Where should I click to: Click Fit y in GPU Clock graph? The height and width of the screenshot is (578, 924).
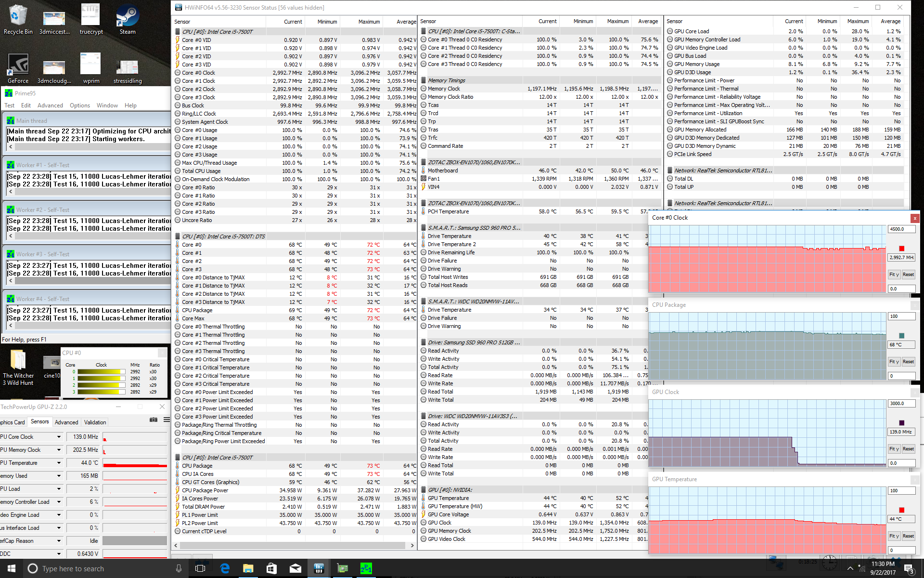coord(894,449)
